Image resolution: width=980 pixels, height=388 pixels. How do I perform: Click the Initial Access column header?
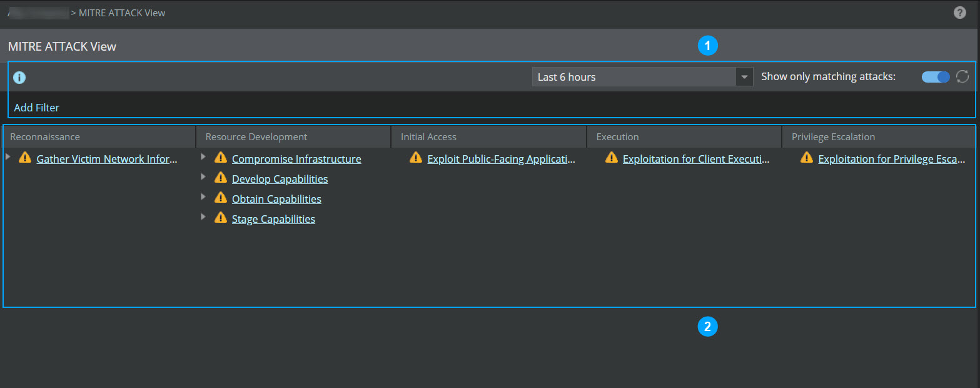489,136
